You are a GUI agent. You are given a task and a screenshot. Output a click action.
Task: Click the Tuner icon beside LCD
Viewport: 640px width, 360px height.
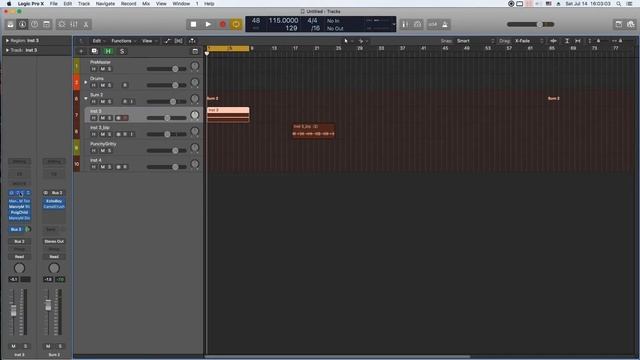click(405, 24)
